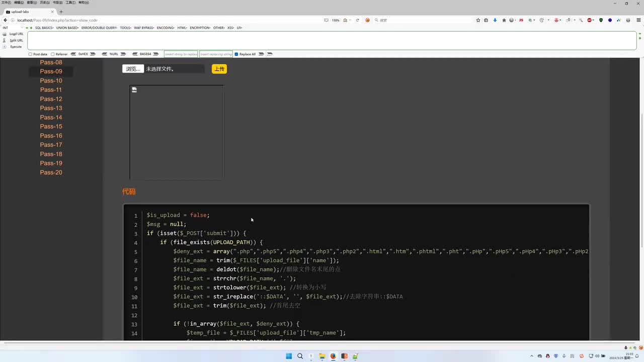Open the 查看 menu in the menu bar

click(x=32, y=3)
